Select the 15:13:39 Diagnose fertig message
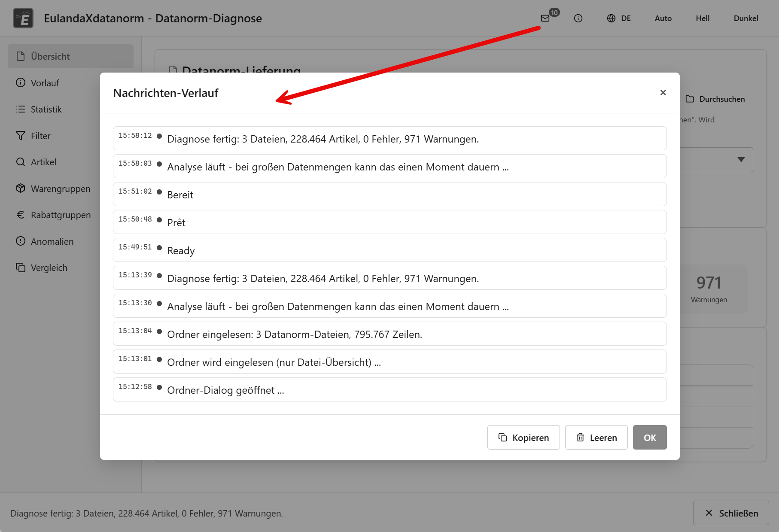This screenshot has width=779, height=532. 390,278
